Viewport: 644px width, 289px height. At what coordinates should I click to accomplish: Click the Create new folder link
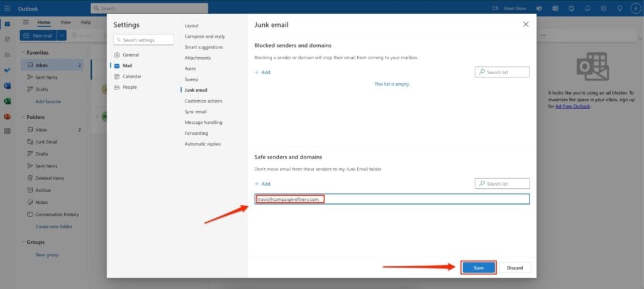pos(54,227)
